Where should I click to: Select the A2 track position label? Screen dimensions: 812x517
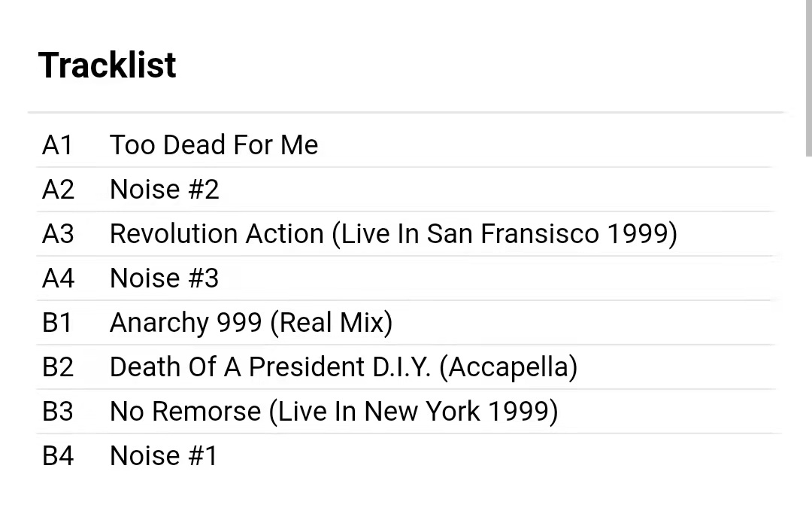[58, 189]
